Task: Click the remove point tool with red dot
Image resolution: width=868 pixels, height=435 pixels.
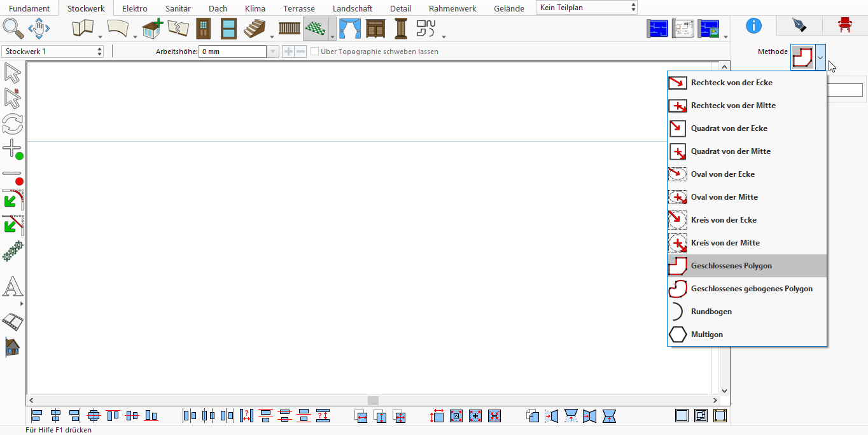Action: (13, 177)
